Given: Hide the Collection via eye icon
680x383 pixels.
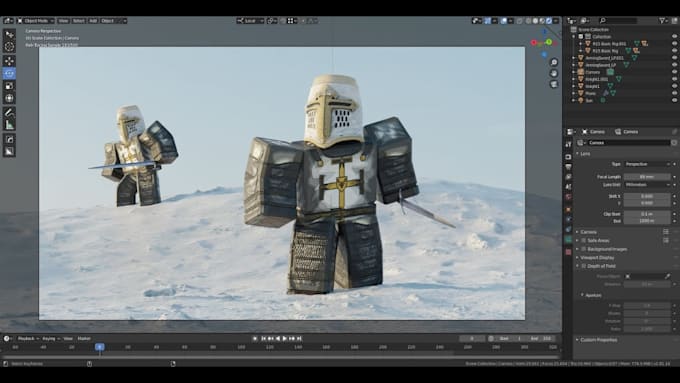Looking at the screenshot, I should [674, 36].
